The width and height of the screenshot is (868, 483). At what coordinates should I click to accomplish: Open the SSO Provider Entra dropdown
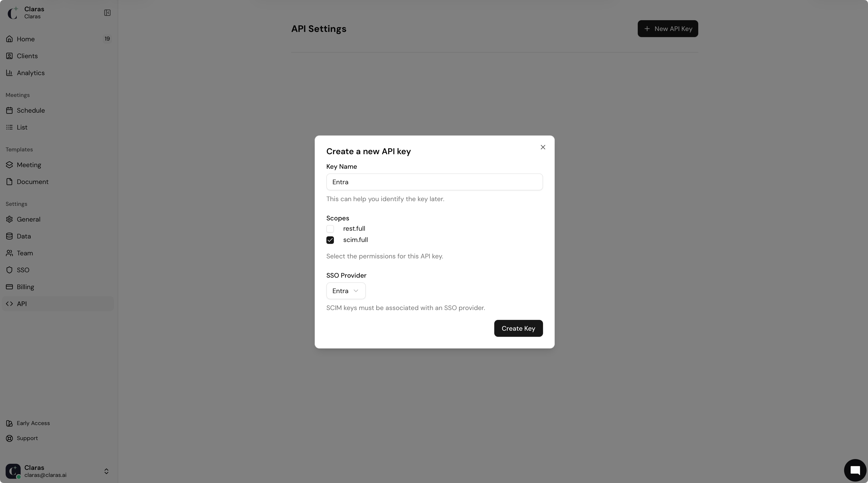pyautogui.click(x=346, y=291)
